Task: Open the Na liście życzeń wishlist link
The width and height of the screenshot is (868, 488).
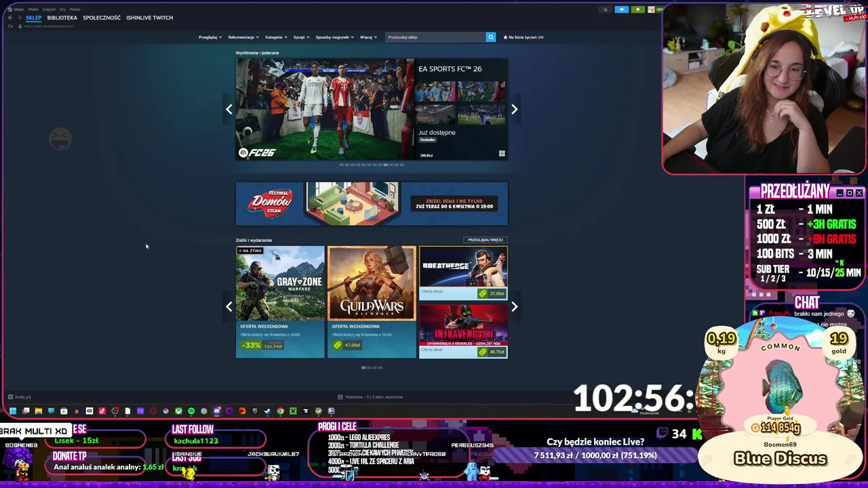Action: pos(524,37)
